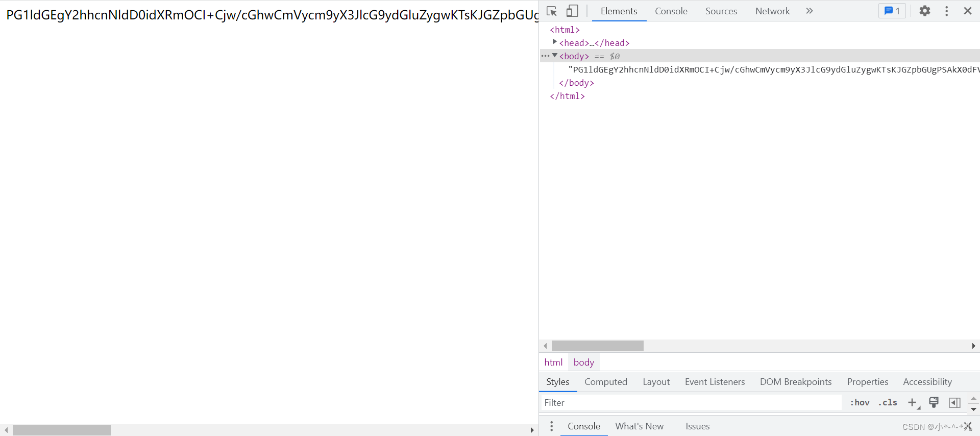Open the Event Listeners tab
The height and width of the screenshot is (436, 980).
point(715,382)
